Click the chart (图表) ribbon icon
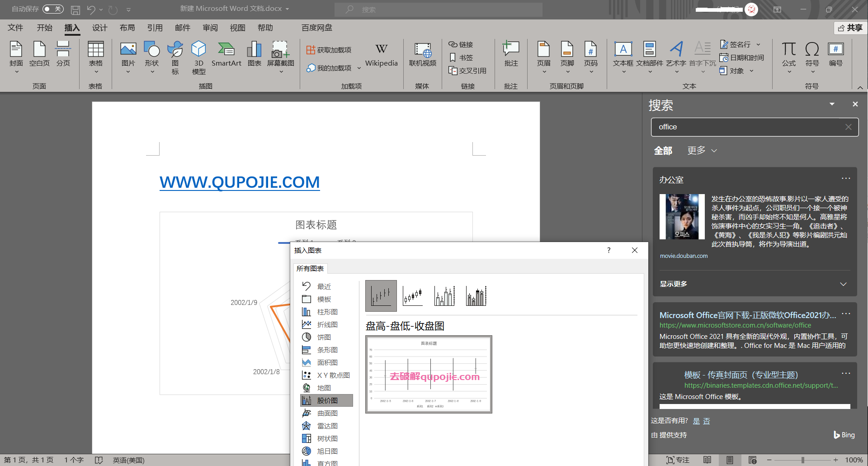This screenshot has width=868, height=466. pyautogui.click(x=255, y=54)
